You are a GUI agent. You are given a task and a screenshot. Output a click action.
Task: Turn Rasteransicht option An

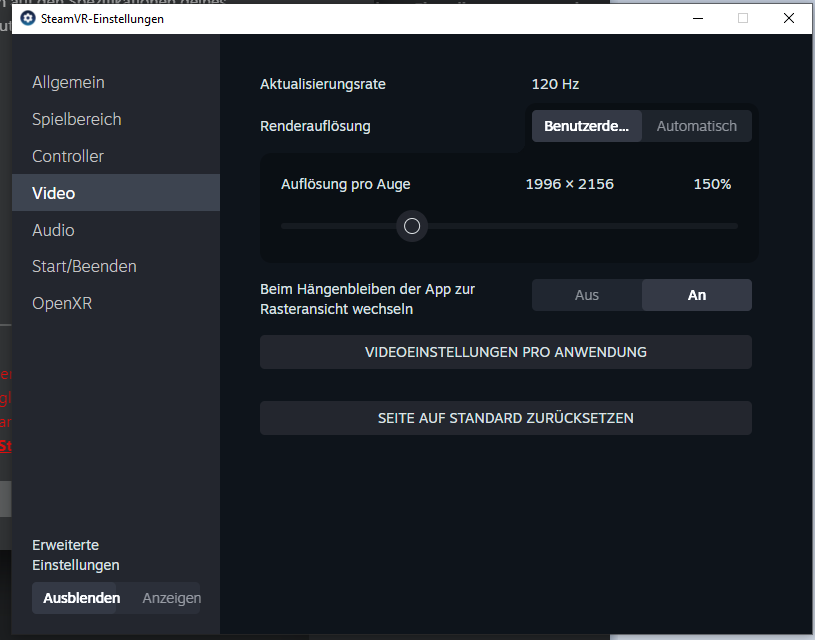[696, 295]
